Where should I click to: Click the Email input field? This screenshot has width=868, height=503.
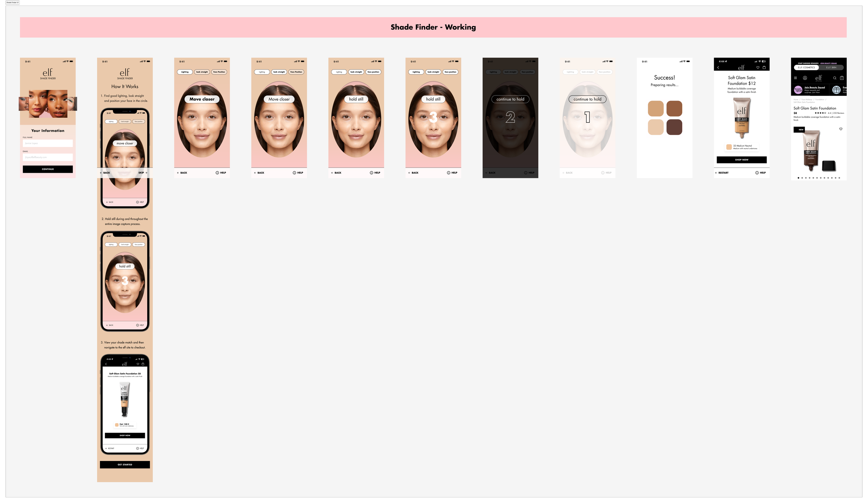[48, 157]
